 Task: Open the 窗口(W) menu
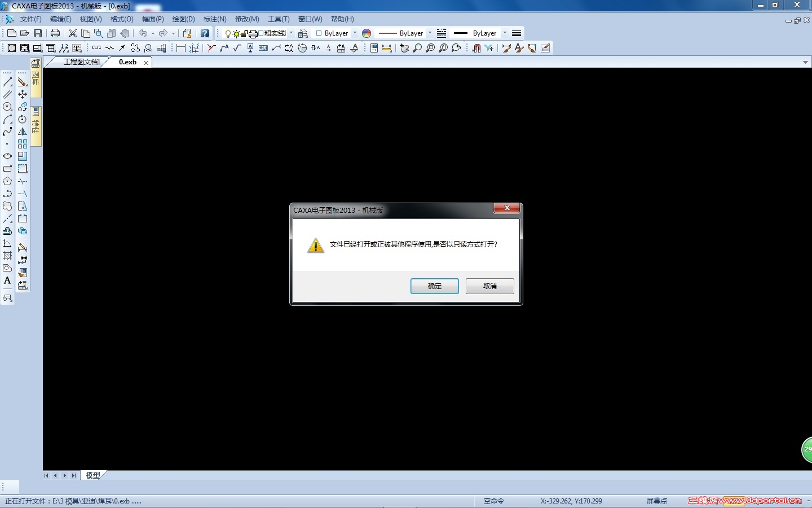pos(310,19)
